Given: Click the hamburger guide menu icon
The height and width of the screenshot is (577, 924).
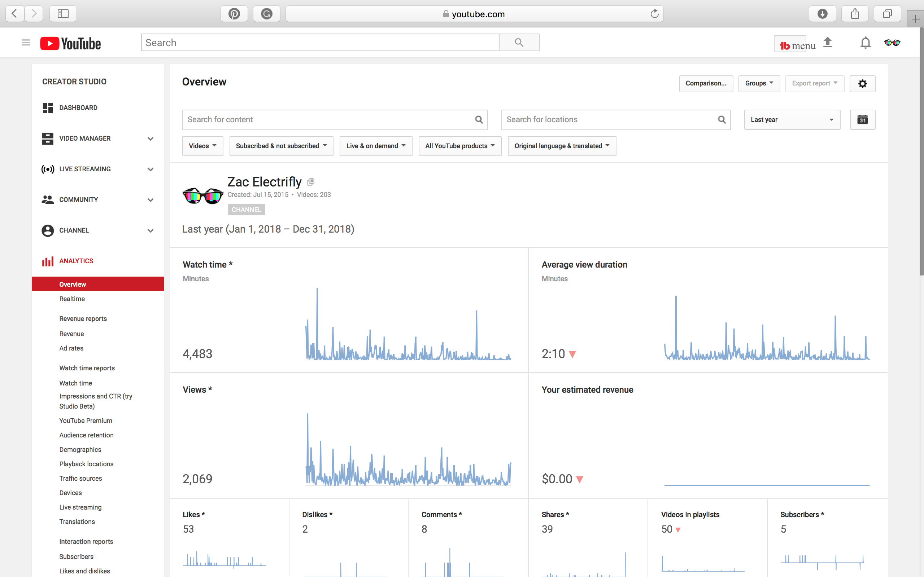Looking at the screenshot, I should [x=26, y=43].
